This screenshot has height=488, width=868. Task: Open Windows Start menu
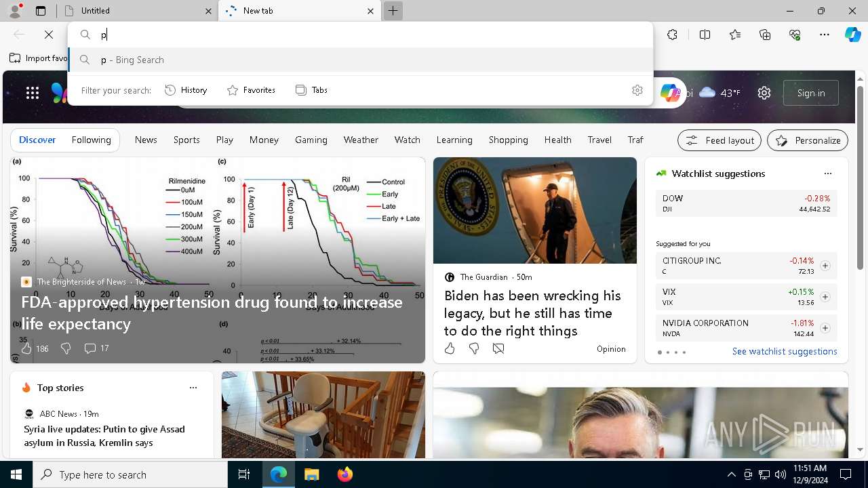[x=16, y=474]
